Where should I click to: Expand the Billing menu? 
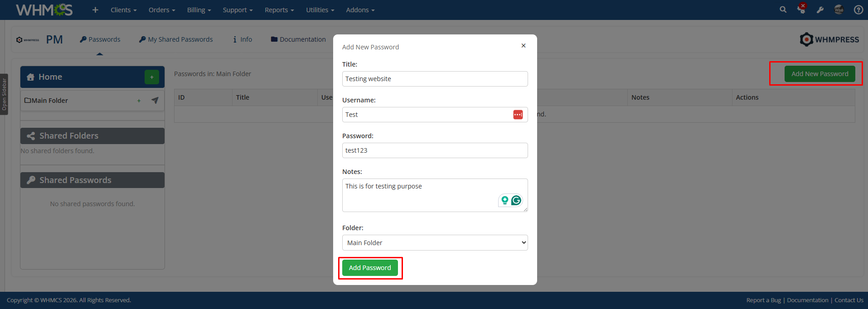(199, 10)
